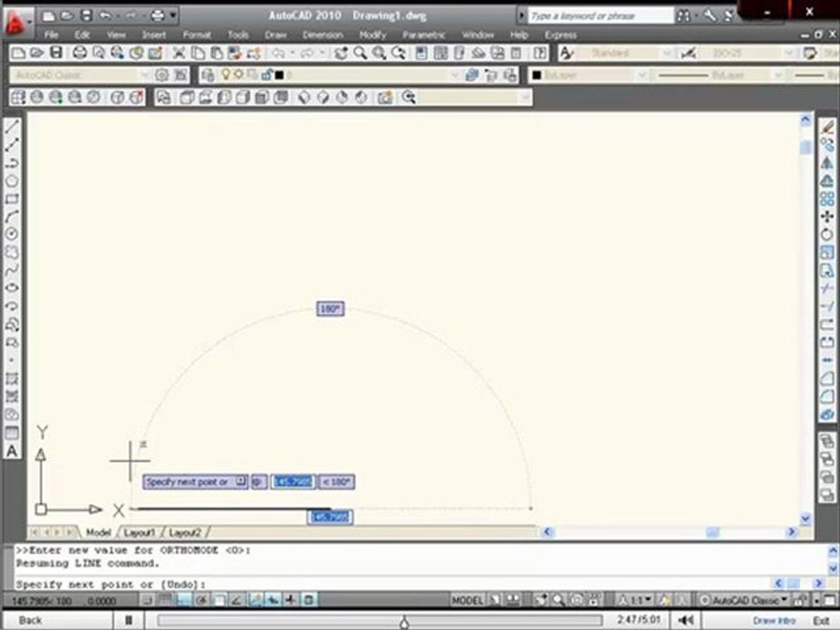
Task: Switch to the Layout1 tab
Action: point(139,533)
